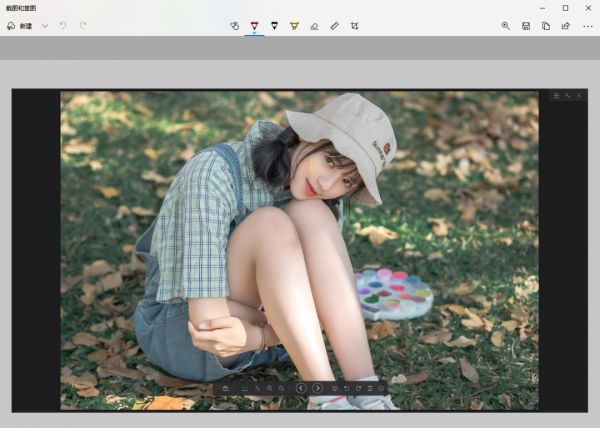Viewport: 600px width, 428px height.
Task: Select the yellow highlighter tool
Action: 294,25
